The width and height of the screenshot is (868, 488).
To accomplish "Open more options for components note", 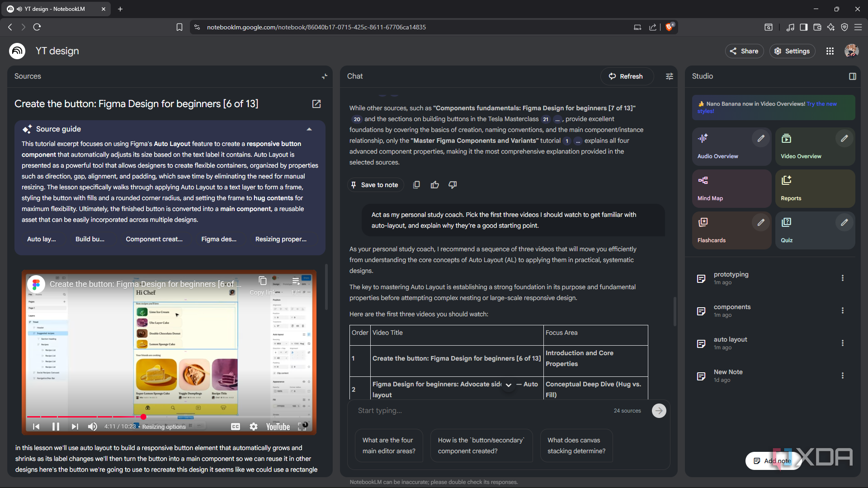I will point(842,310).
